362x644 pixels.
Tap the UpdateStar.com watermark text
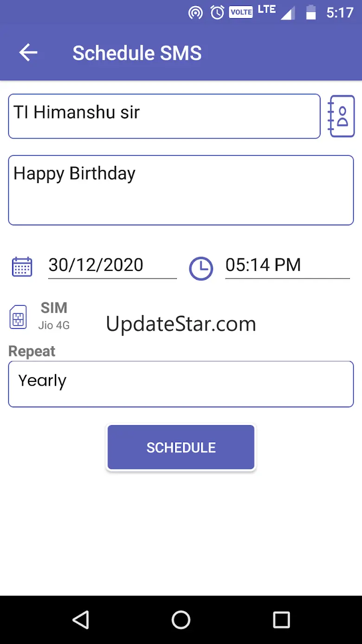point(181,324)
